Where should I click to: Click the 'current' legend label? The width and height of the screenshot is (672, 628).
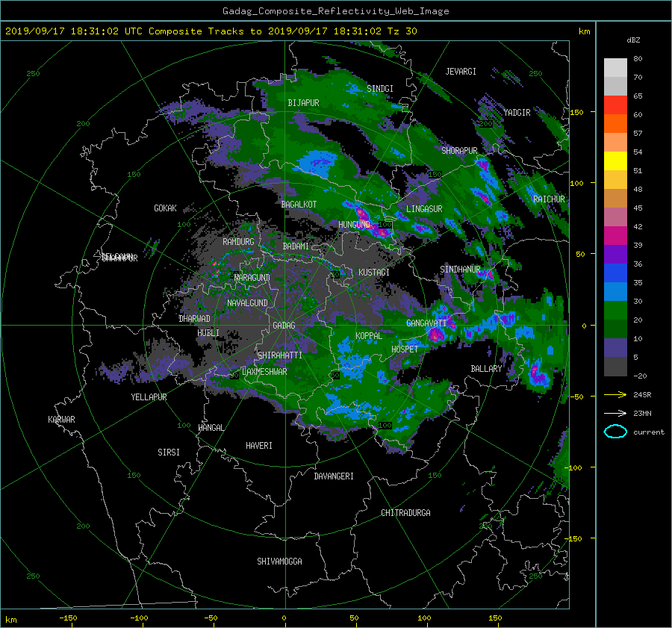[x=649, y=432]
